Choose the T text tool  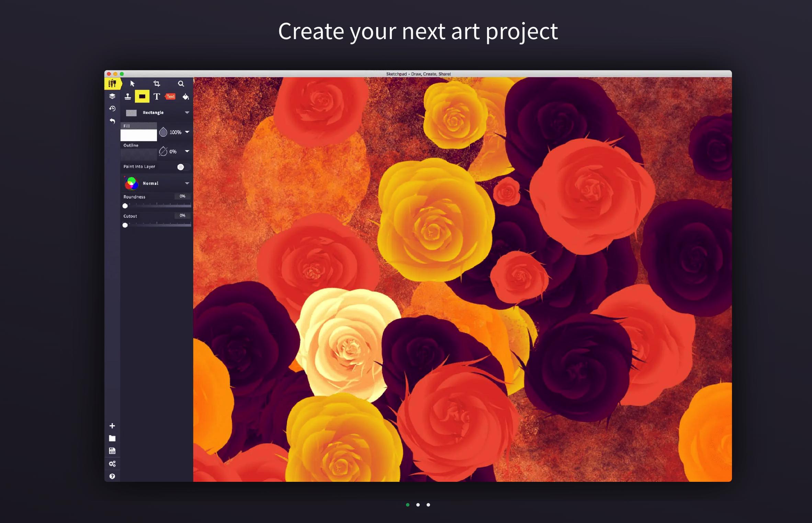tap(157, 97)
